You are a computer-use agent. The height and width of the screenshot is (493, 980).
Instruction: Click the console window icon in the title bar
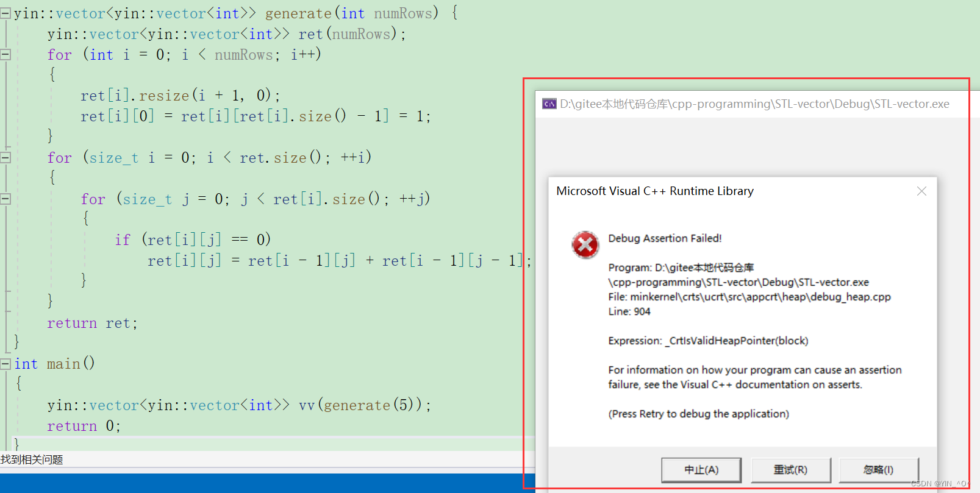pyautogui.click(x=549, y=104)
